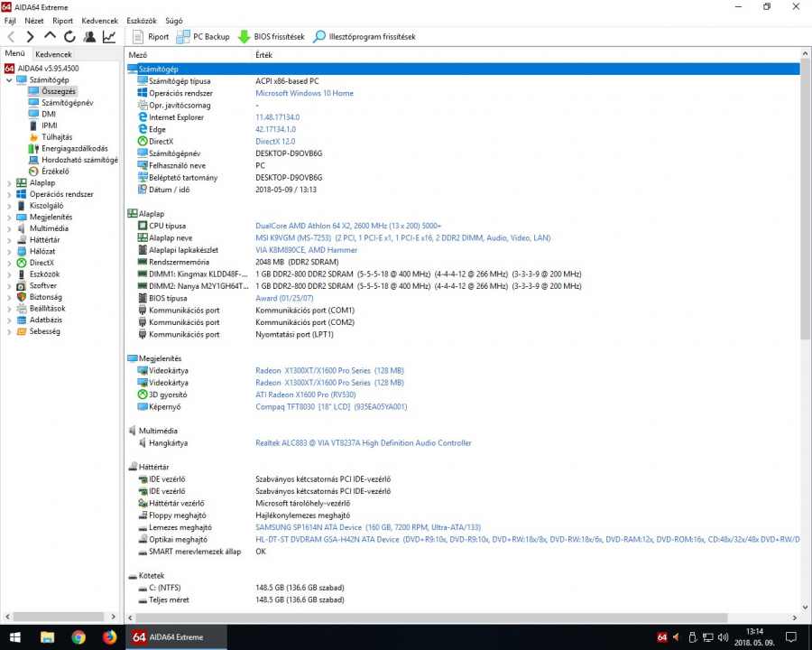This screenshot has width=812, height=650.
Task: Open the Nézet menu
Action: point(34,21)
